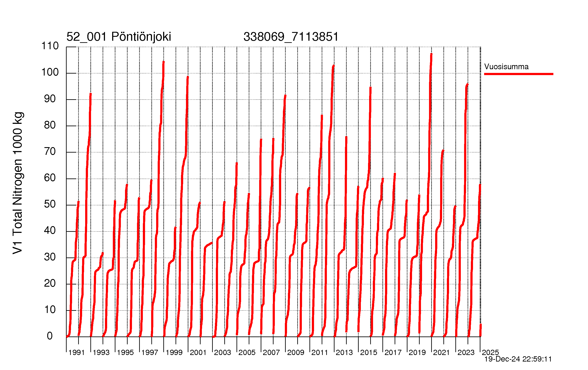
Task: Click the y-axis value '60'
Action: click(x=50, y=178)
